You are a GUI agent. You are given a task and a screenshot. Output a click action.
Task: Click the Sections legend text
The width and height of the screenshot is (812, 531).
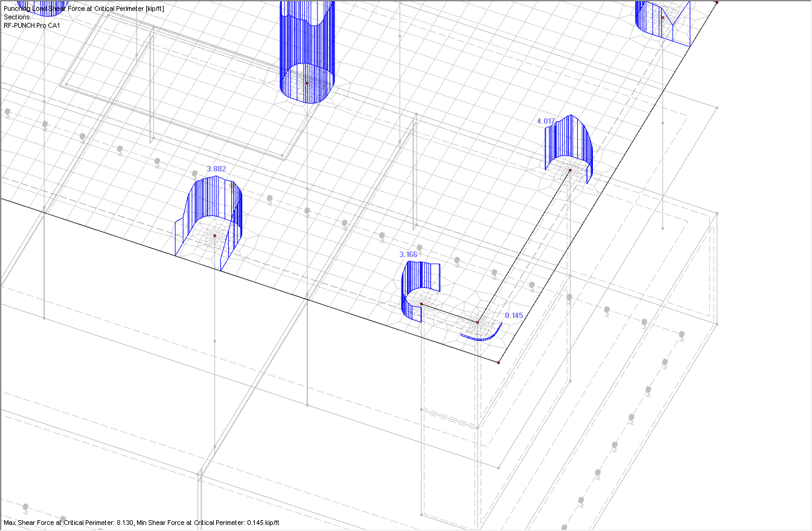point(16,17)
